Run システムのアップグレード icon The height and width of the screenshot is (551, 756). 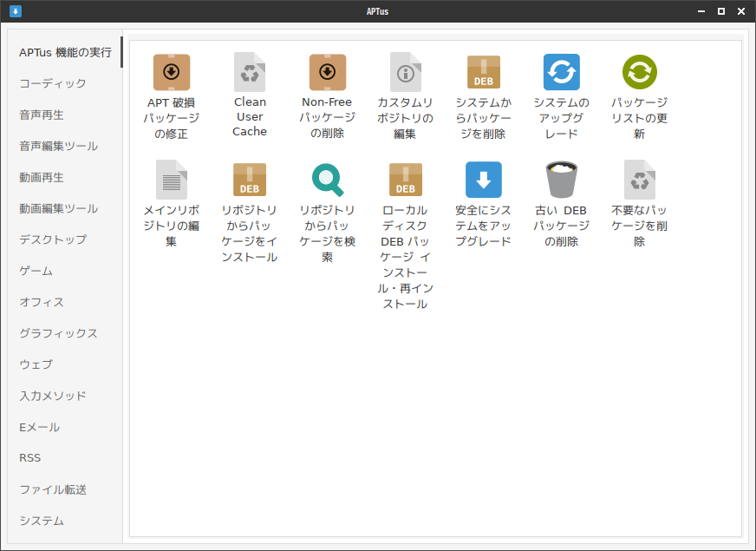(x=562, y=72)
